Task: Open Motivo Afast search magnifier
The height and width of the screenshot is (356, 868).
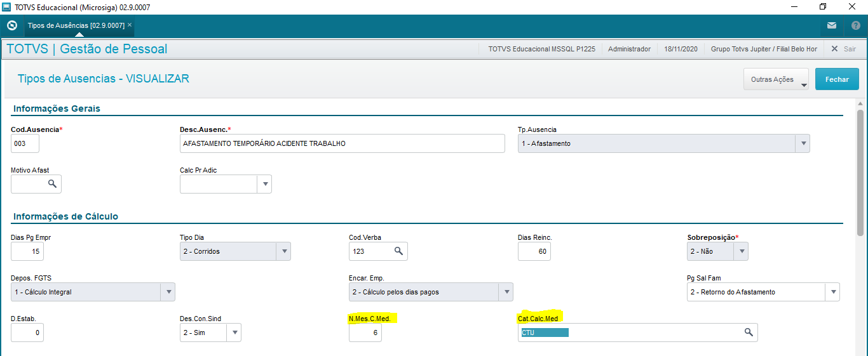Action: point(52,184)
